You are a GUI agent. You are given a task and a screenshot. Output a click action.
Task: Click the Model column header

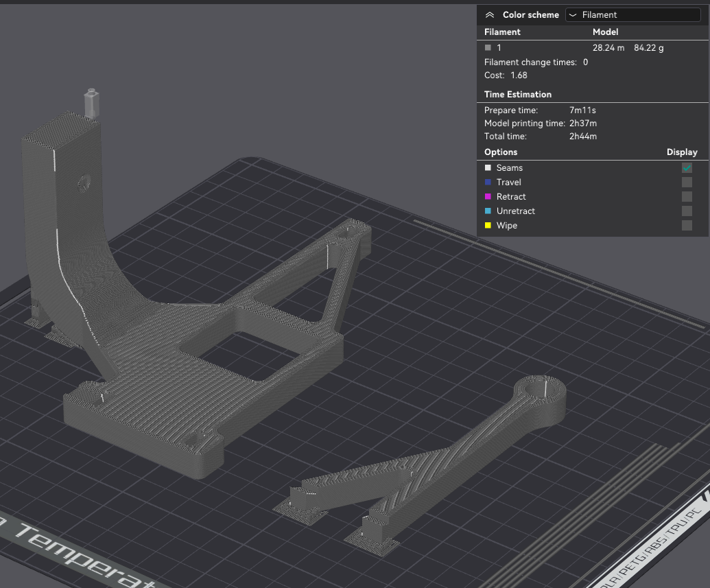coord(605,32)
